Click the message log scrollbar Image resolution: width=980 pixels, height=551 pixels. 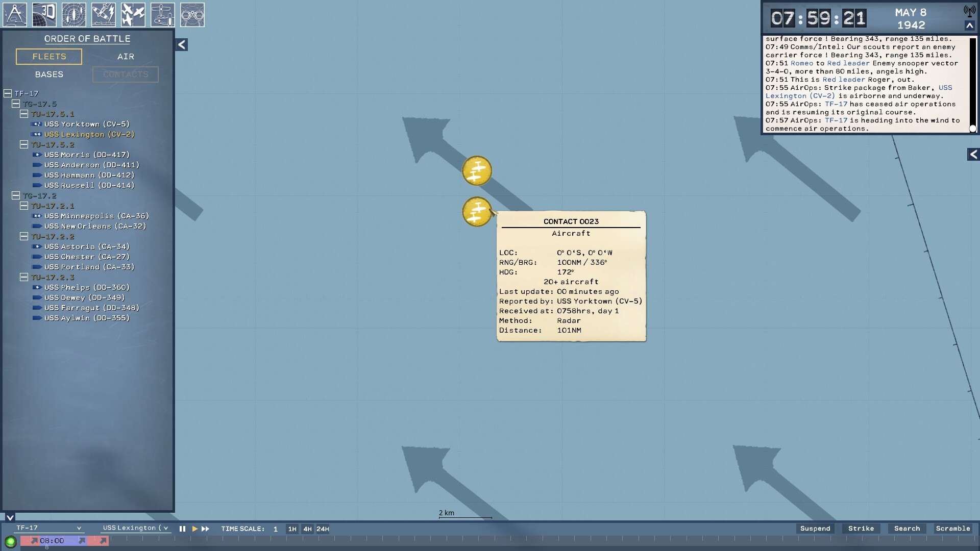(x=973, y=84)
